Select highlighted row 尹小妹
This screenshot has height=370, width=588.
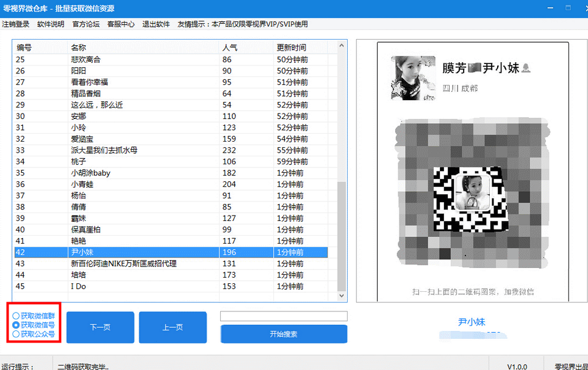tap(171, 252)
